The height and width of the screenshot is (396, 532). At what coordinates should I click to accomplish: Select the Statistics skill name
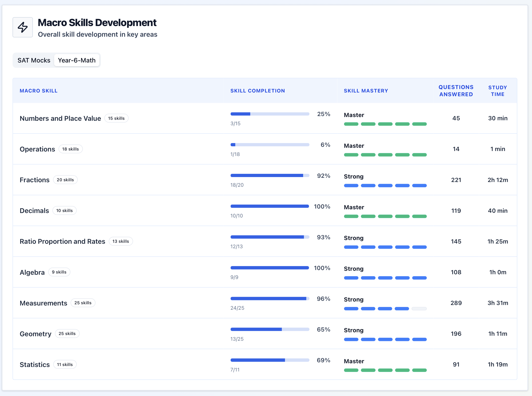(x=35, y=365)
